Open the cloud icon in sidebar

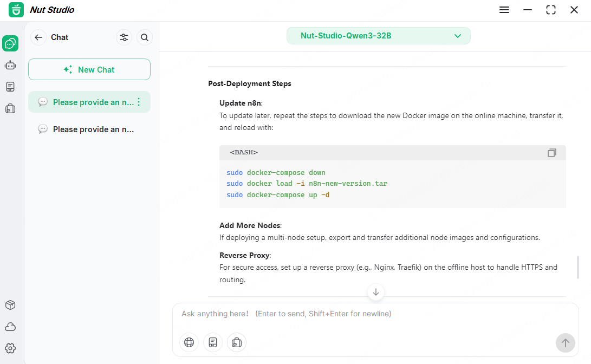[10, 327]
